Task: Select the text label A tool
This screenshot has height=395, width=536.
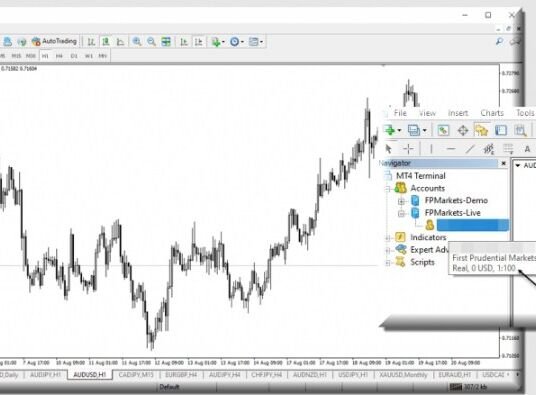Action: (527, 149)
